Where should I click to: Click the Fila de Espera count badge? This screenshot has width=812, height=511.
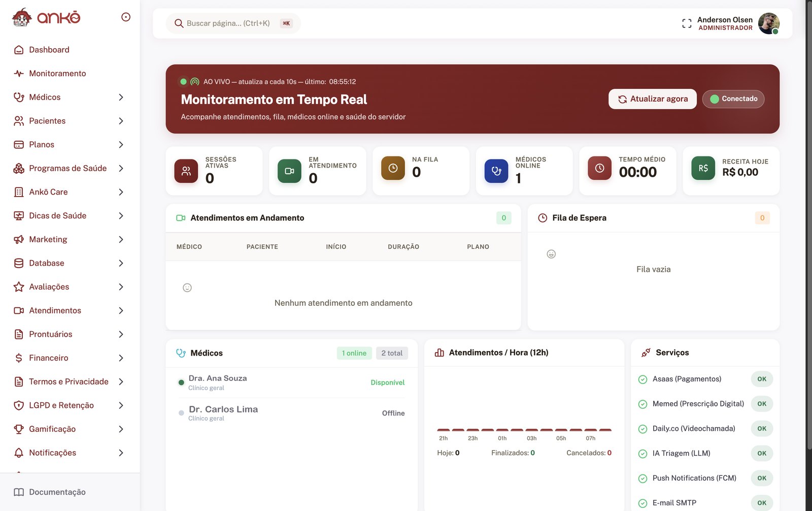point(762,218)
